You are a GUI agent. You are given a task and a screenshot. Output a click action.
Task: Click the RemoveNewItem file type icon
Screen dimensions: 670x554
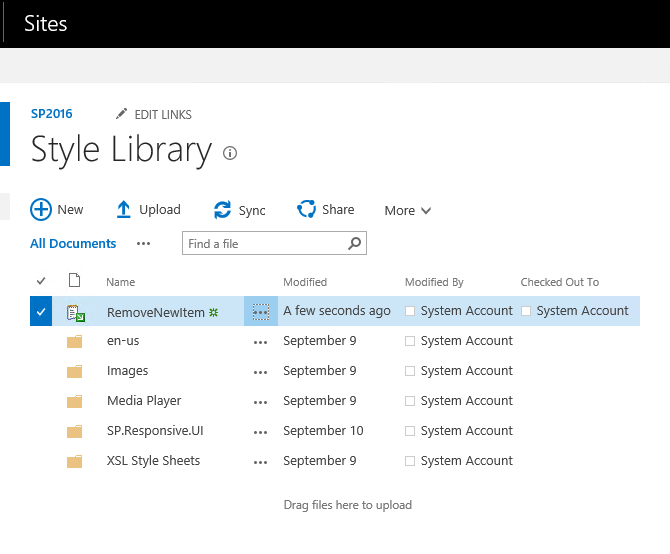click(x=74, y=312)
